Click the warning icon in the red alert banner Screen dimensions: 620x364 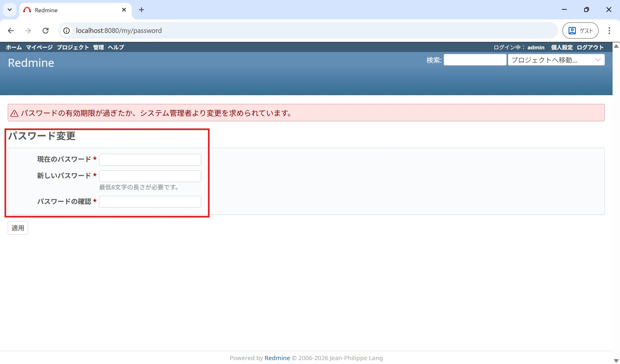pos(14,113)
